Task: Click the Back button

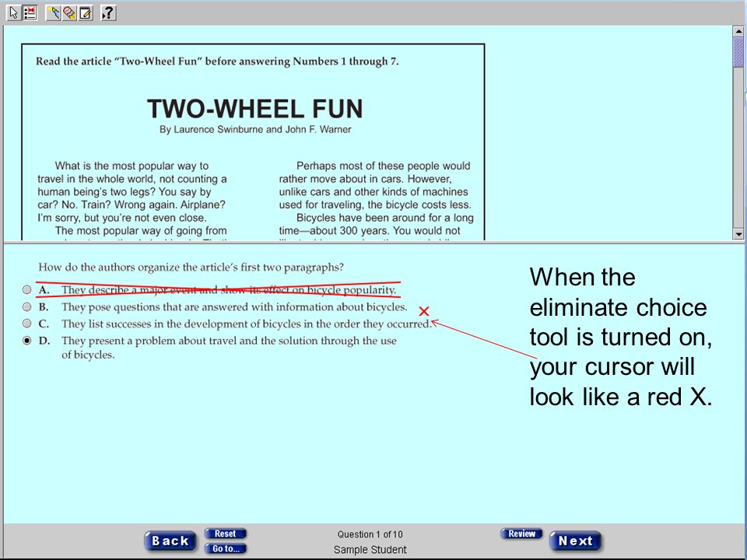Action: [x=170, y=541]
